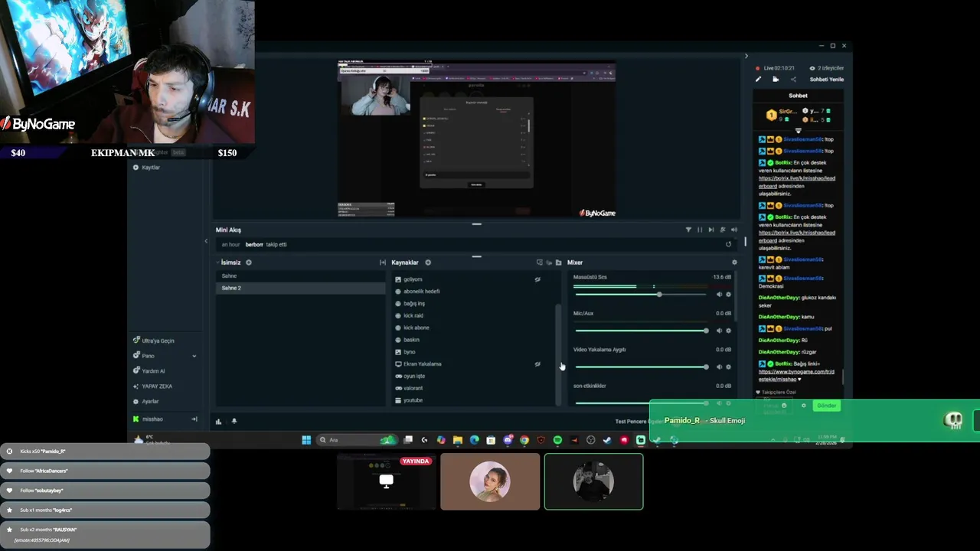
Task: Open Mic/Aux audio settings gear
Action: tap(728, 331)
